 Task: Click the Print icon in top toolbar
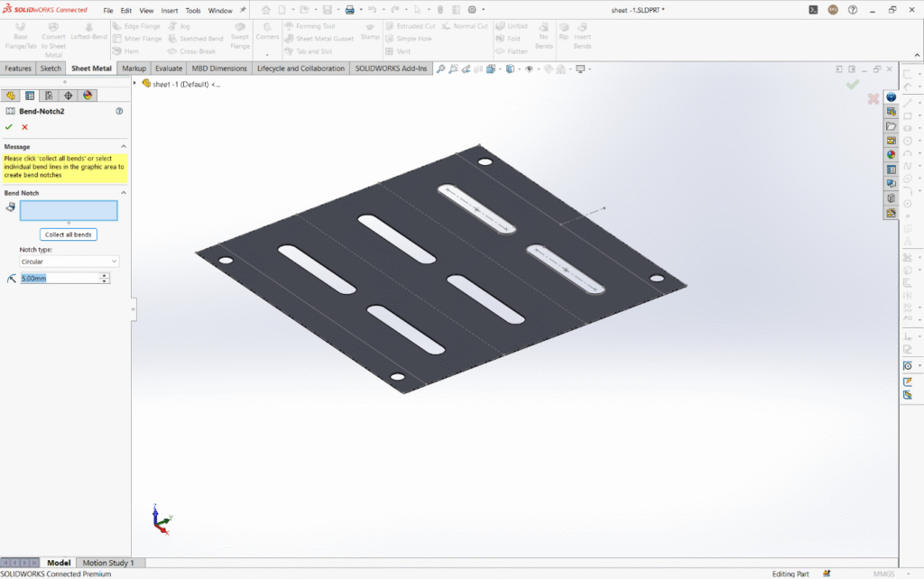coord(349,10)
